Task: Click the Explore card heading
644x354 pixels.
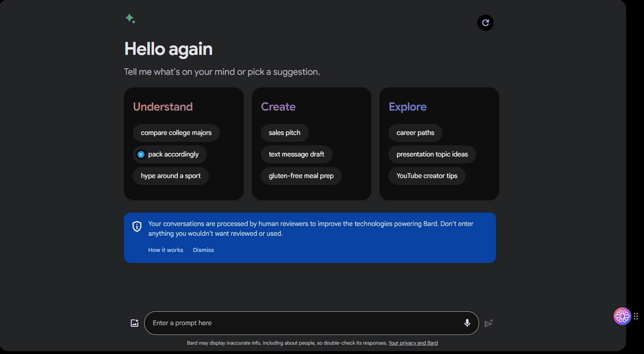Action: point(408,106)
